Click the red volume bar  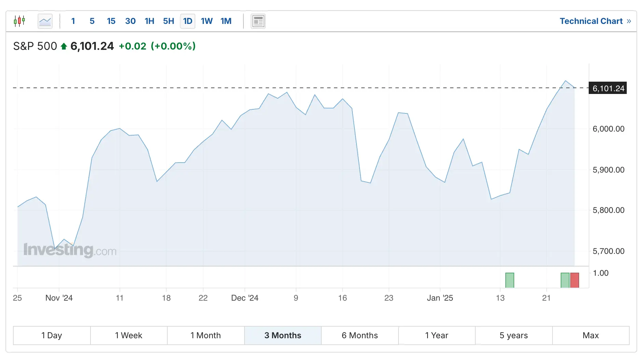click(x=575, y=280)
